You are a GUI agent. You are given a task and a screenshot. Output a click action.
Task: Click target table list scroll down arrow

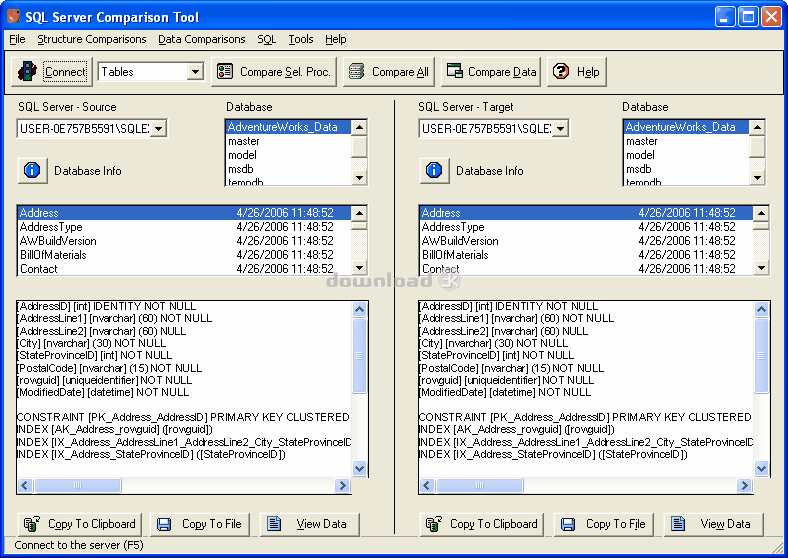pyautogui.click(x=761, y=268)
